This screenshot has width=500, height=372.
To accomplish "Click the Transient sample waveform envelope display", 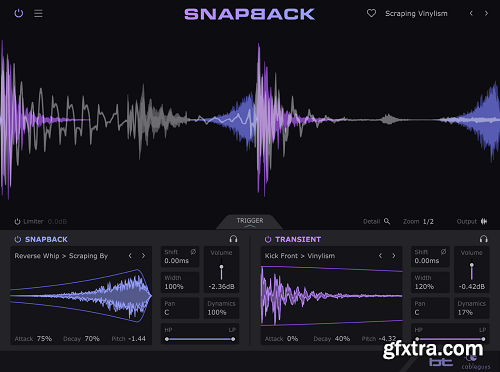I will point(332,296).
